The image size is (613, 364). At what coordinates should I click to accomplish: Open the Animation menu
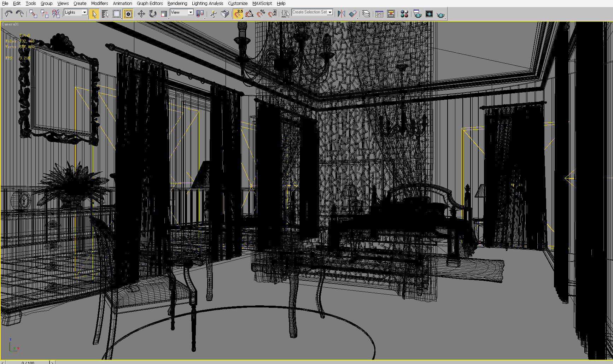pyautogui.click(x=122, y=3)
